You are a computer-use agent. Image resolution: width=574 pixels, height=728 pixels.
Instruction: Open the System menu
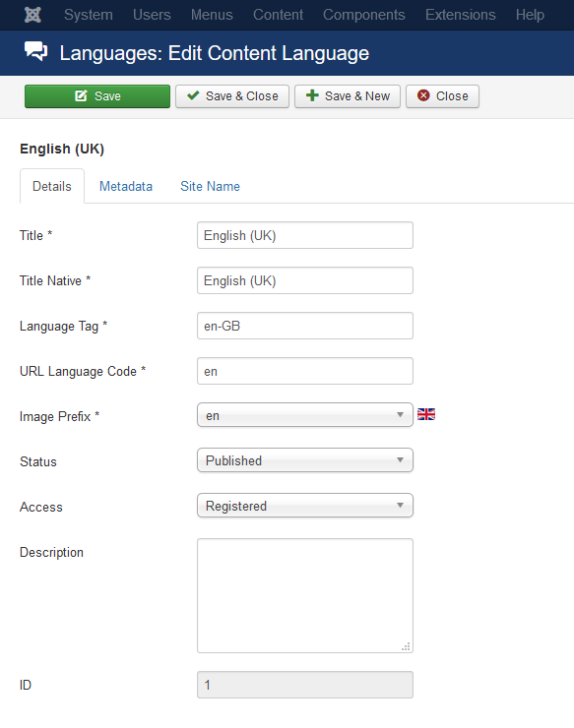click(x=89, y=15)
